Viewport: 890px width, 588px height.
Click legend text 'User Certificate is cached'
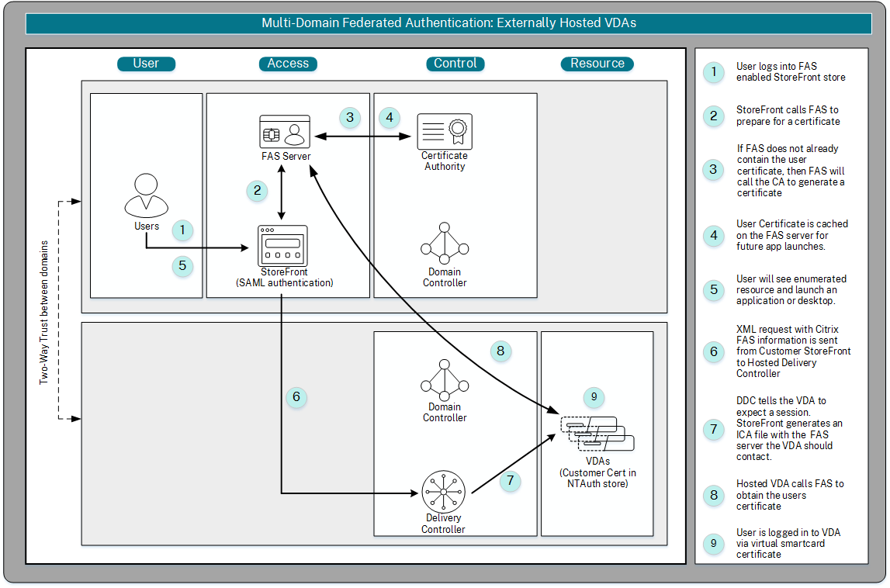point(791,235)
